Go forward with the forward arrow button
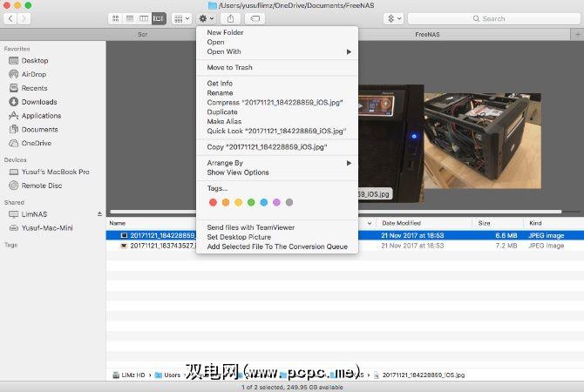The height and width of the screenshot is (392, 584). point(24,18)
